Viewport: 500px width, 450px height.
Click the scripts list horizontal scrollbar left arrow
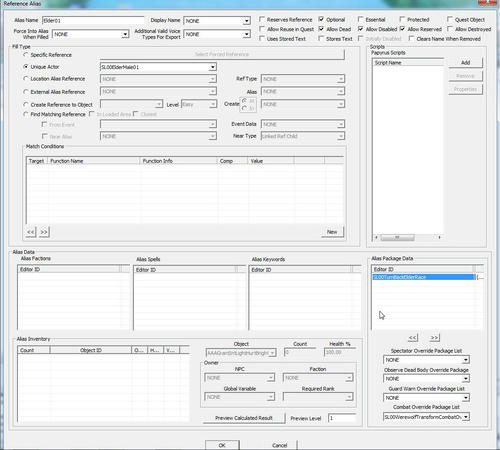pos(376,237)
